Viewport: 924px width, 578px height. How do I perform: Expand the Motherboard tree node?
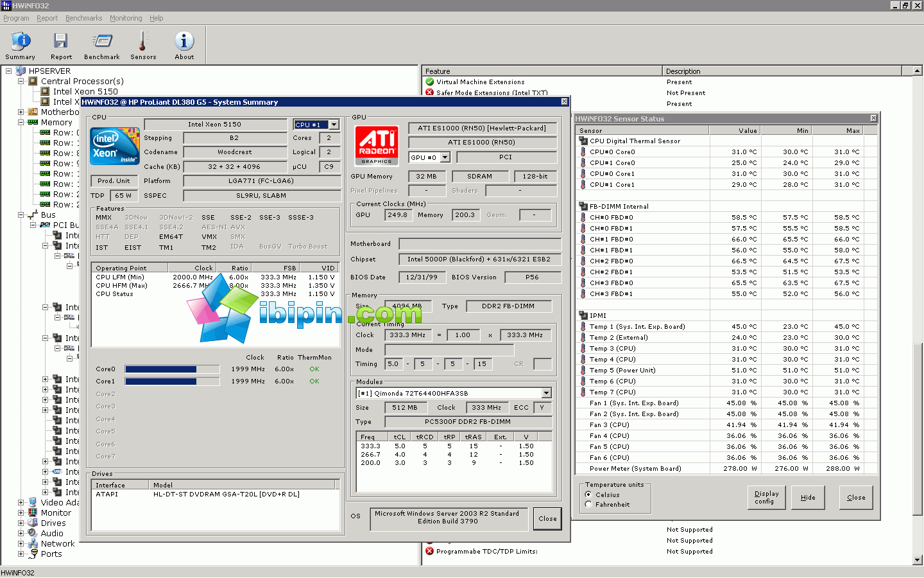click(21, 112)
